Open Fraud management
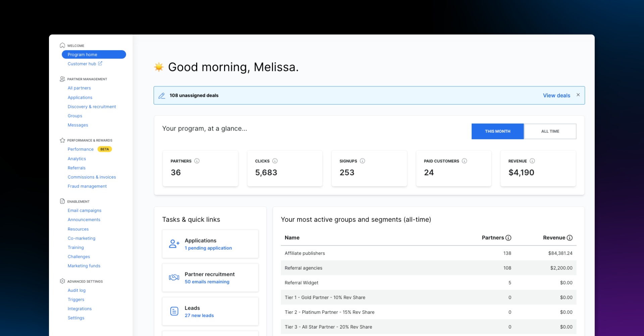 tap(87, 186)
